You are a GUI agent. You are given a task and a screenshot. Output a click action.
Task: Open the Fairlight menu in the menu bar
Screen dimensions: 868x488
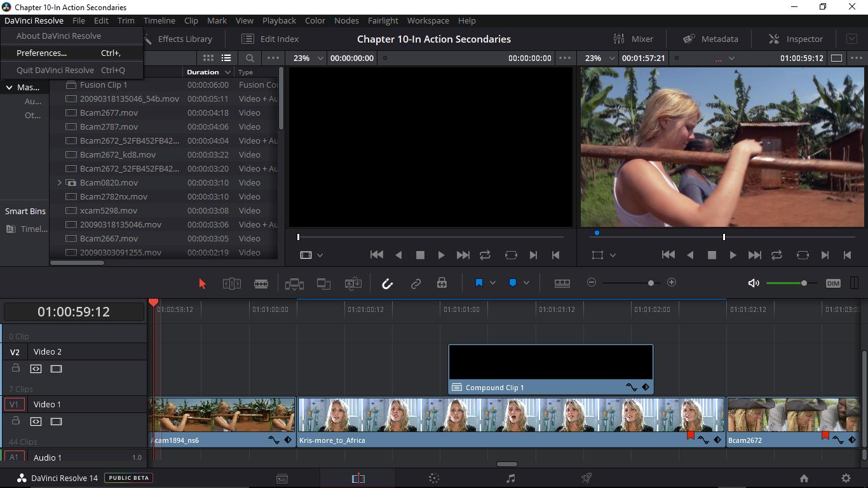(x=383, y=20)
